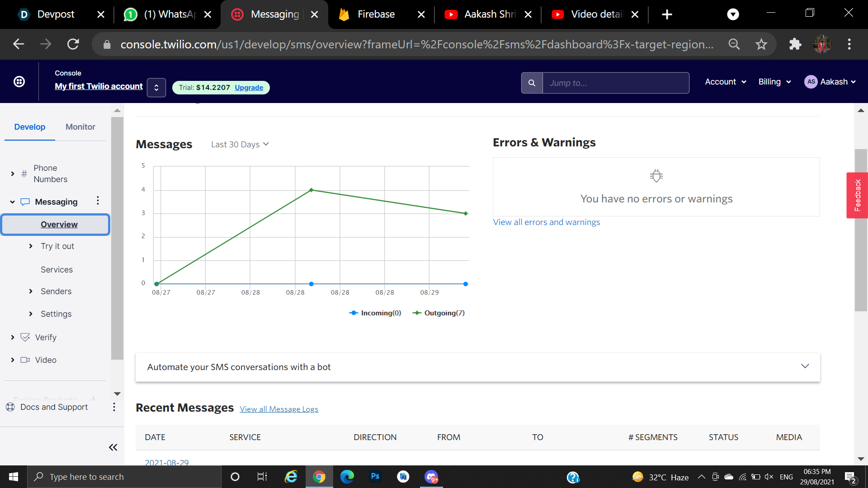Image resolution: width=868 pixels, height=488 pixels.
Task: Open Docs and Support options menu
Action: coord(114,407)
